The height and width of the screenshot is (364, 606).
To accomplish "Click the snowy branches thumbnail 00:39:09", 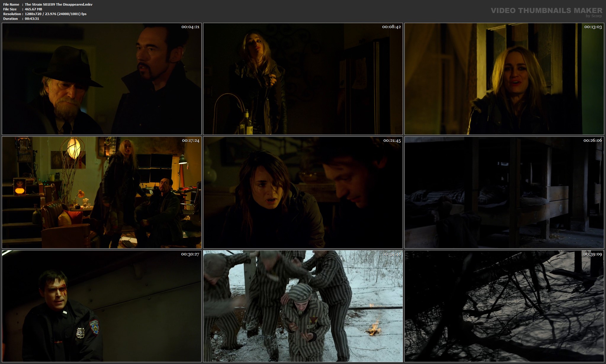I will [x=504, y=306].
